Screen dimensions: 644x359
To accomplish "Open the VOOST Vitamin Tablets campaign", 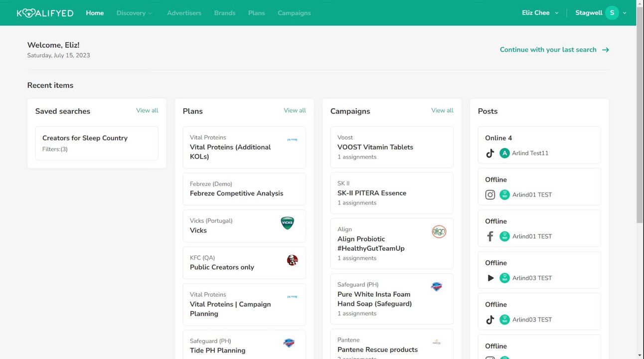I will tap(392, 147).
